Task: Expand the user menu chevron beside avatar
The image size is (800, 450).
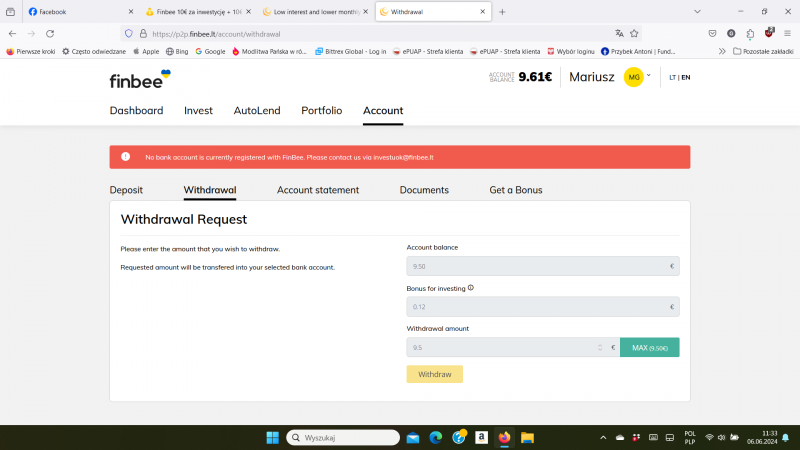Action: pos(649,75)
